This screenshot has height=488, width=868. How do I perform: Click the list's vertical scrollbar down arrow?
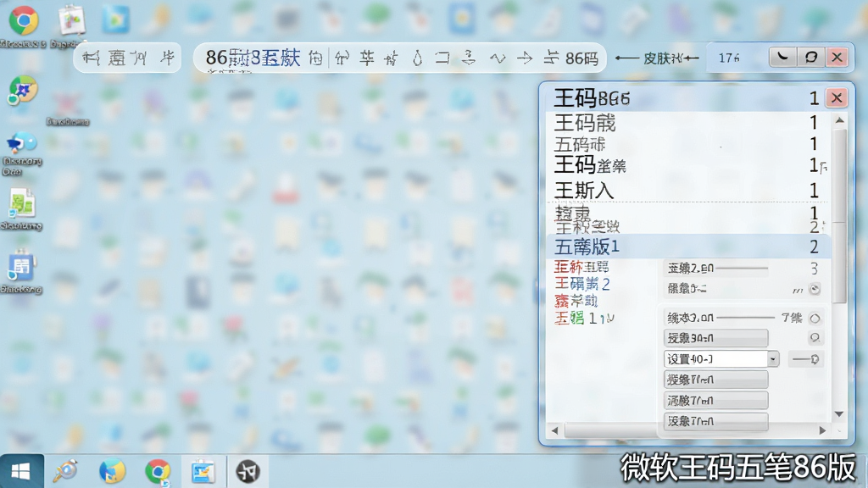point(839,413)
